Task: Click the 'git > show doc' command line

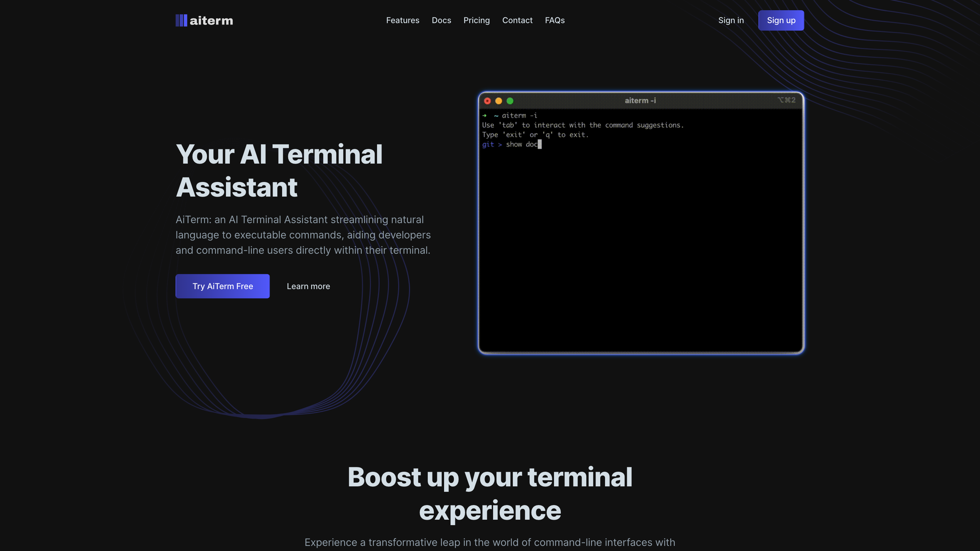Action: (511, 145)
